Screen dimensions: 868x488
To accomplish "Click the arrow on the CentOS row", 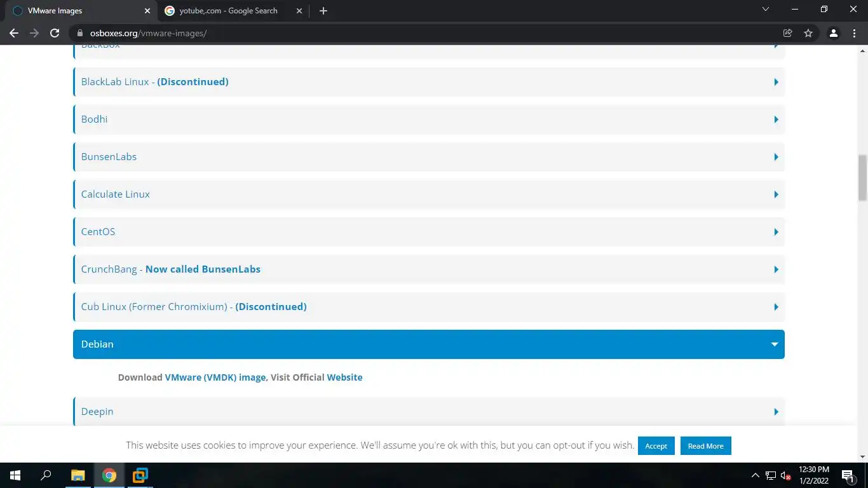I will 776,232.
